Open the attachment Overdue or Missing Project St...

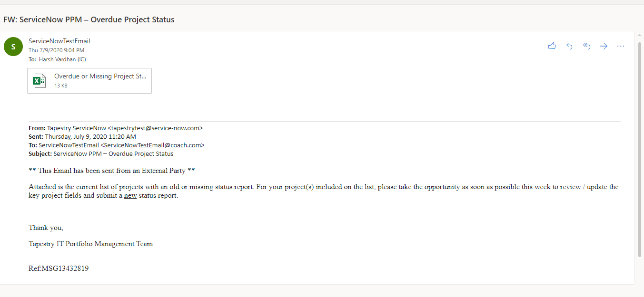click(x=100, y=76)
